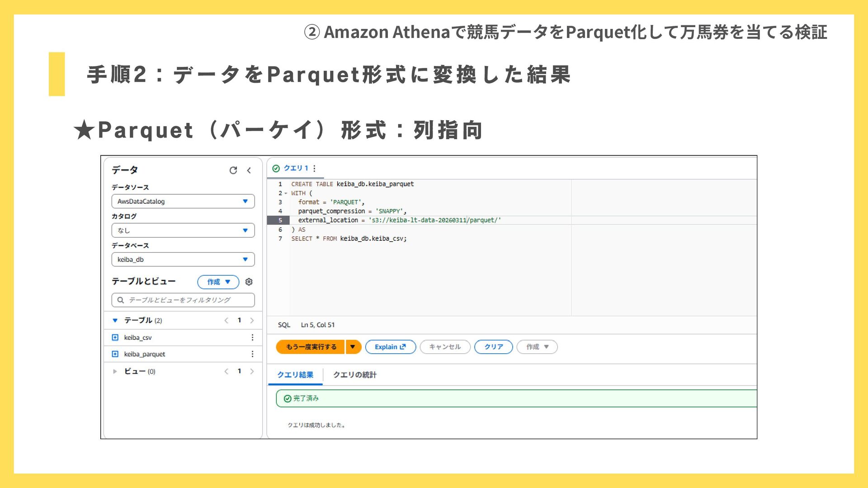Click the Explain button
This screenshot has width=868, height=488.
tap(390, 347)
